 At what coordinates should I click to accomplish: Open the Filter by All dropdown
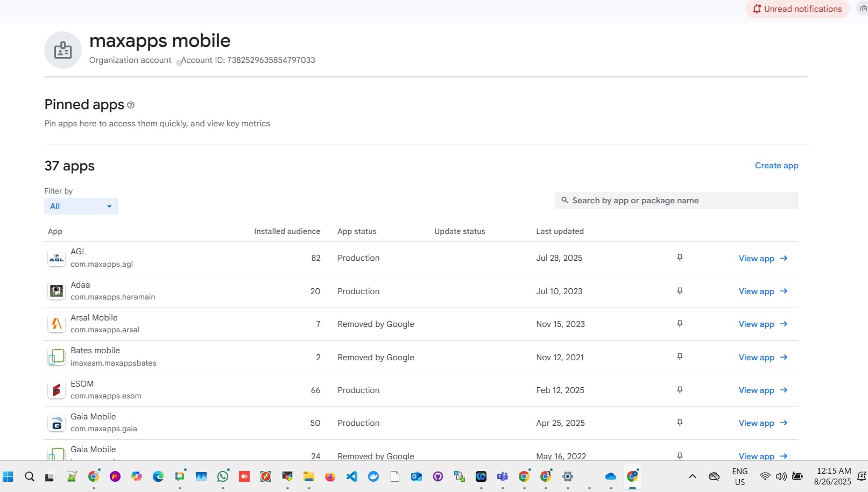[81, 206]
